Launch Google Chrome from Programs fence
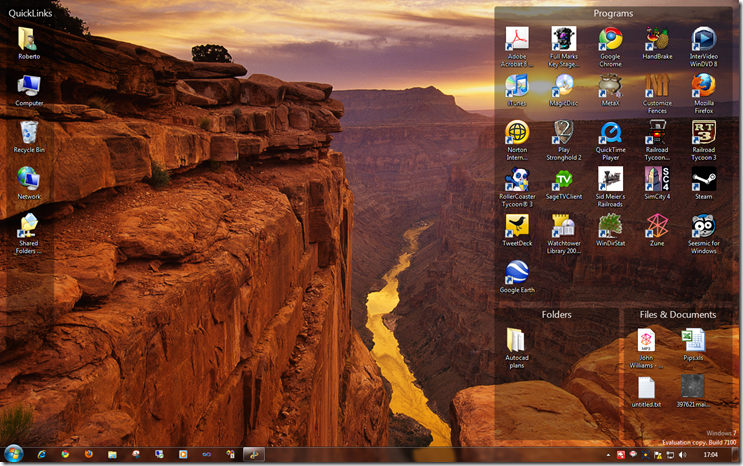This screenshot has width=743, height=466. coord(610,40)
